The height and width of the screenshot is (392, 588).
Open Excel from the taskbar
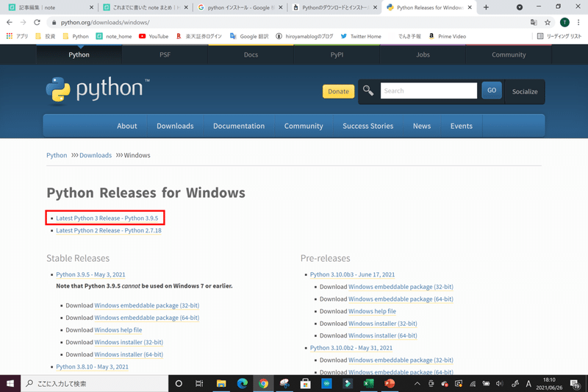pyautogui.click(x=368, y=383)
